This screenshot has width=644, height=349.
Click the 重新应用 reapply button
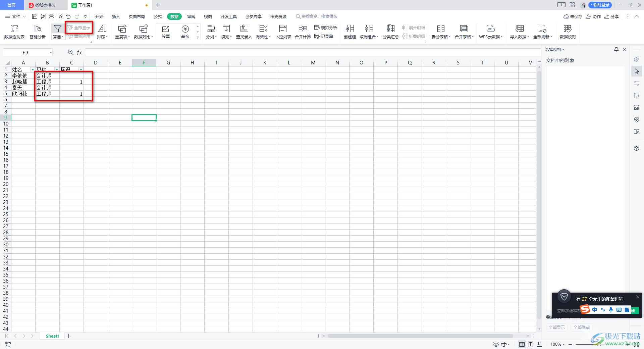click(79, 36)
